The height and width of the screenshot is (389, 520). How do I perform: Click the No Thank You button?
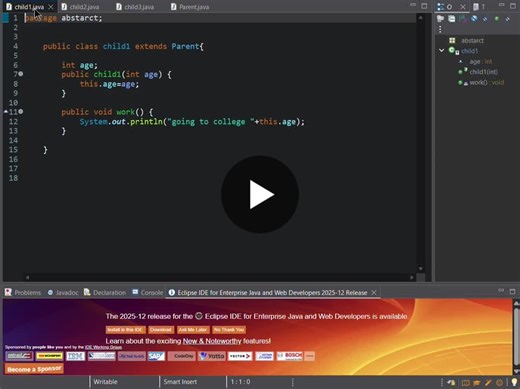(x=229, y=330)
